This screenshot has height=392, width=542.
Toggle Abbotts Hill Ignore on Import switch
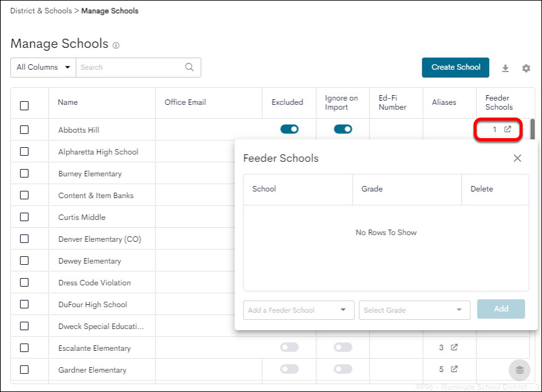tap(343, 129)
